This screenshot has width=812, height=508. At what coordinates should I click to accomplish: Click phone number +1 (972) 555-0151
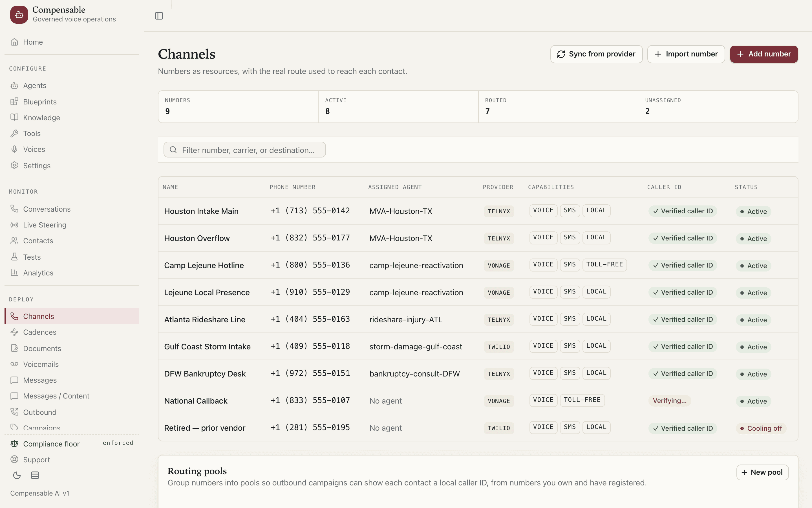click(x=310, y=373)
